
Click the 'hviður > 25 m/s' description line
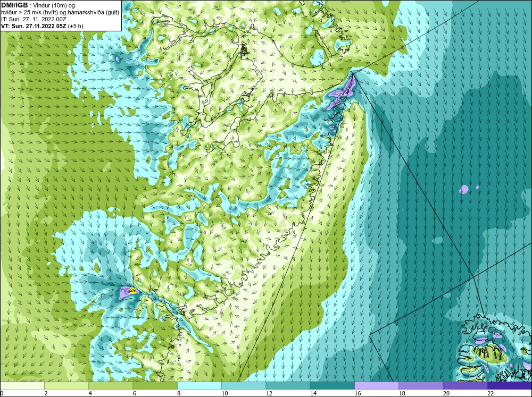click(x=60, y=12)
